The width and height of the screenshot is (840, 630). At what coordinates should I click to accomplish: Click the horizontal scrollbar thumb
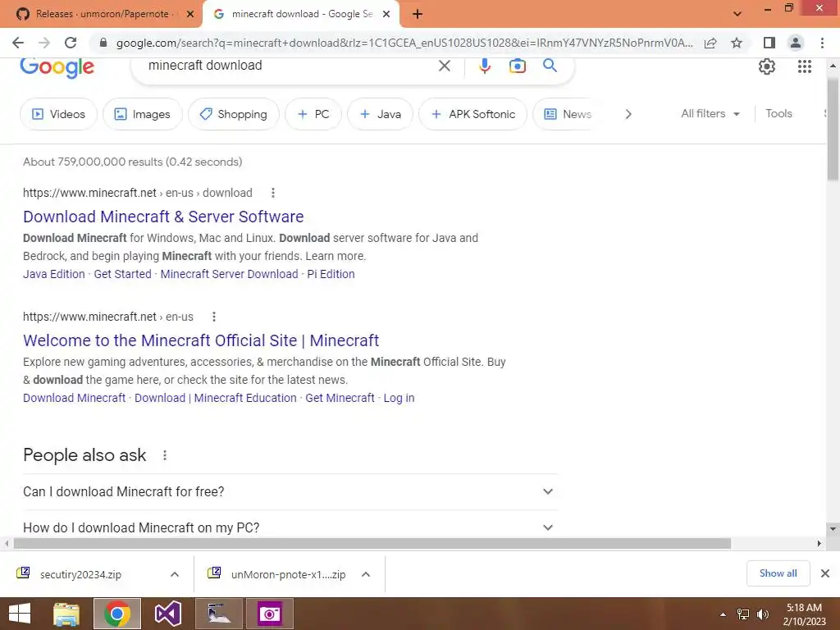(x=372, y=543)
